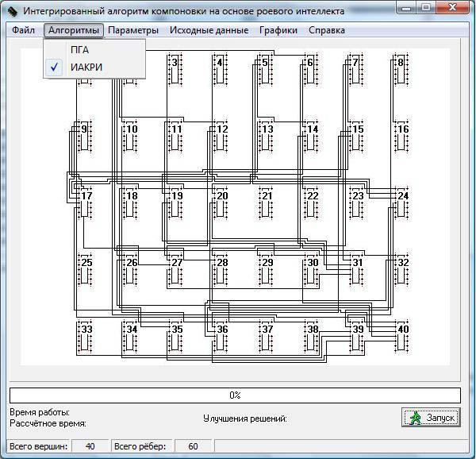The height and width of the screenshot is (459, 476).
Task: Select chip component number 7
Action: click(355, 69)
